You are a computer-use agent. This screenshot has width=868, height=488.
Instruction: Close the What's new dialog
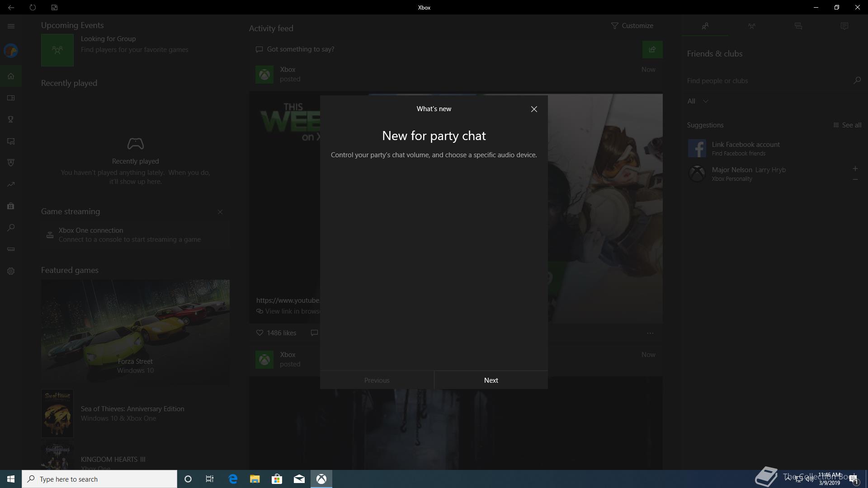coord(534,109)
